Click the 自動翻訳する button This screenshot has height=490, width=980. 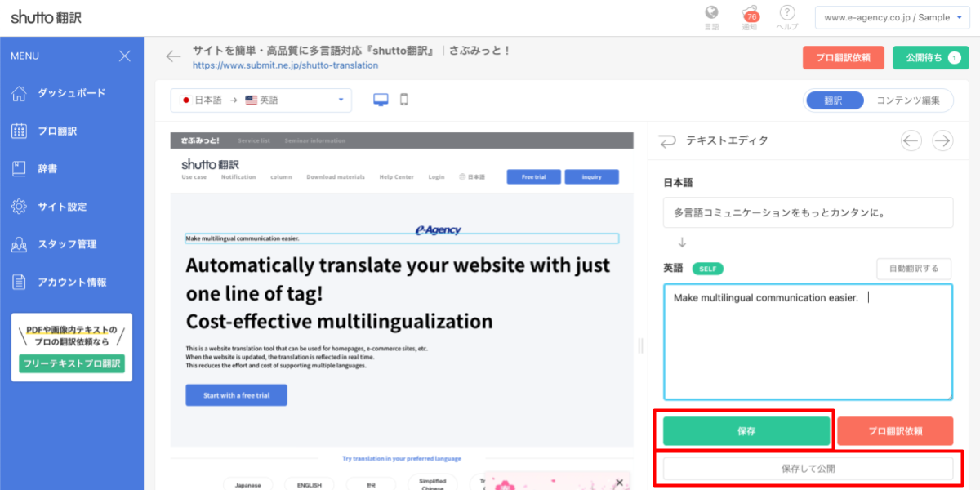pyautogui.click(x=914, y=268)
